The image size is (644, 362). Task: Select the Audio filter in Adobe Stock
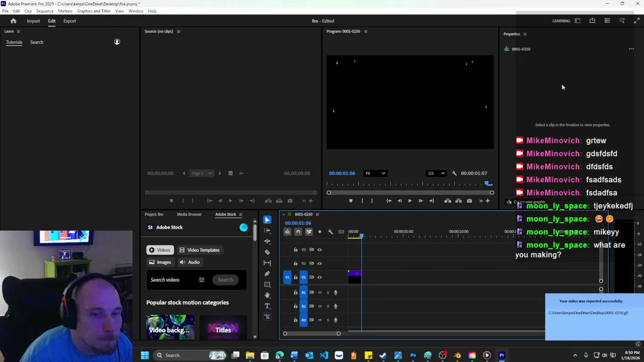coord(190,262)
